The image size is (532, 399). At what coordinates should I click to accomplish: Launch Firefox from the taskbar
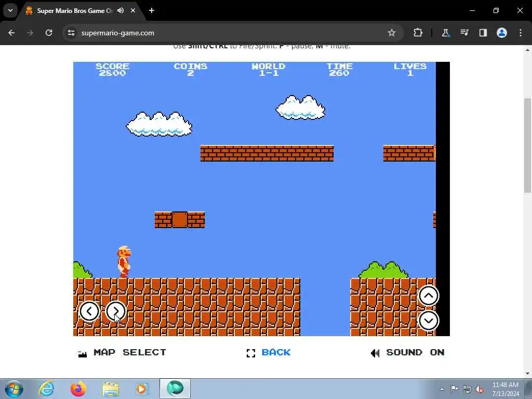point(78,389)
